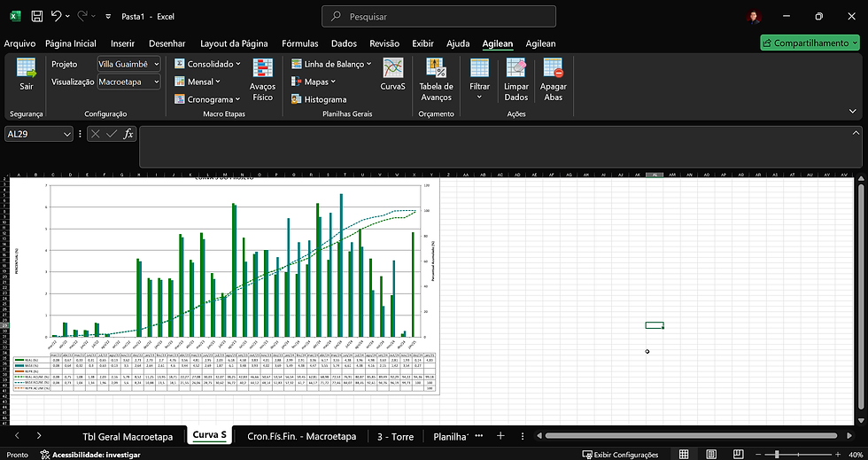868x460 pixels.
Task: Show more sheet tabs with the ellipsis
Action: (479, 435)
